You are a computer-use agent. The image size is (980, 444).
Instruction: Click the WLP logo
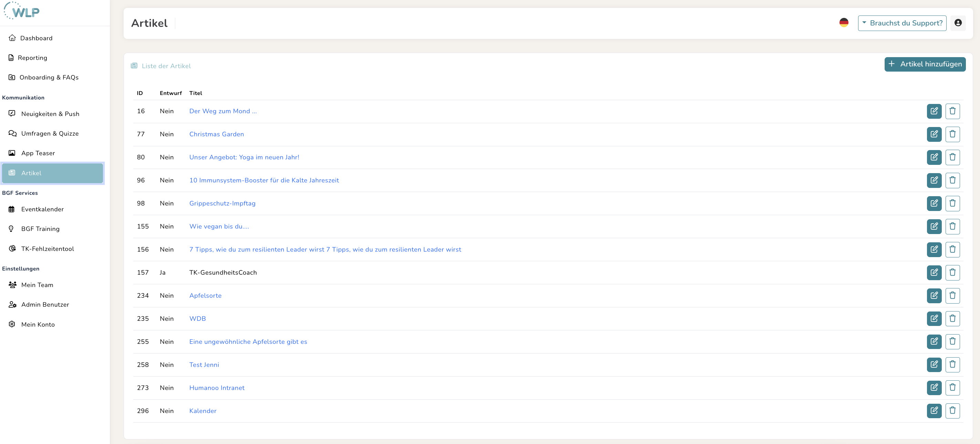(22, 11)
